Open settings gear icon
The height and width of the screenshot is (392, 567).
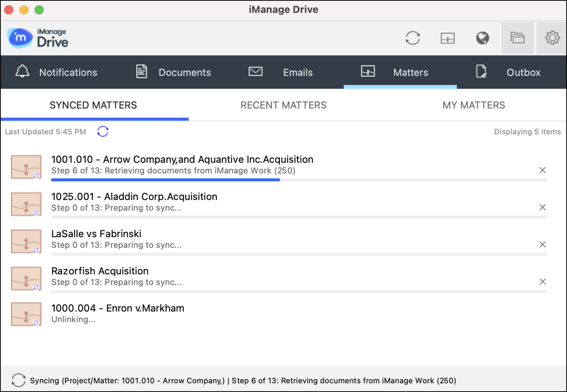tap(552, 38)
